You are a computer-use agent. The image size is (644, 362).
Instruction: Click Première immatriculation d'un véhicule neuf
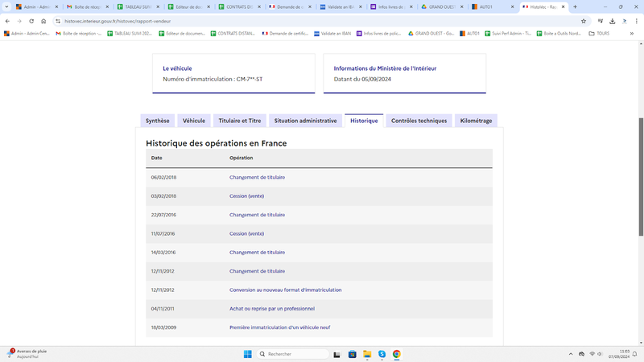(279, 327)
